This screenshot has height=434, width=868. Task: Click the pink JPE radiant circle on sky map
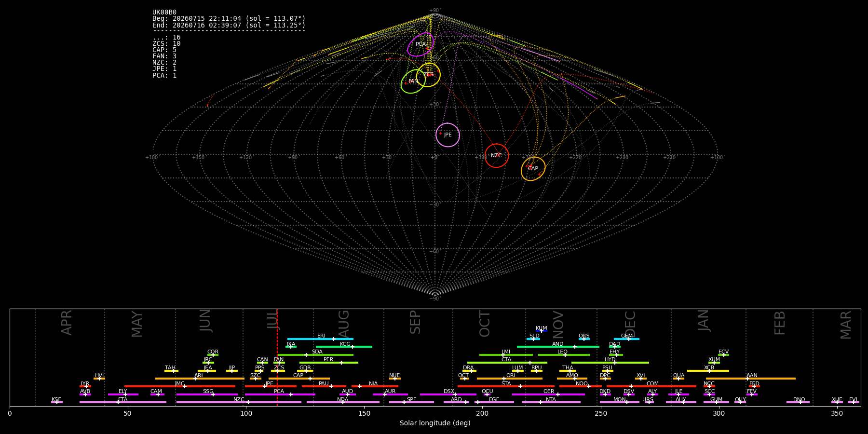point(448,135)
